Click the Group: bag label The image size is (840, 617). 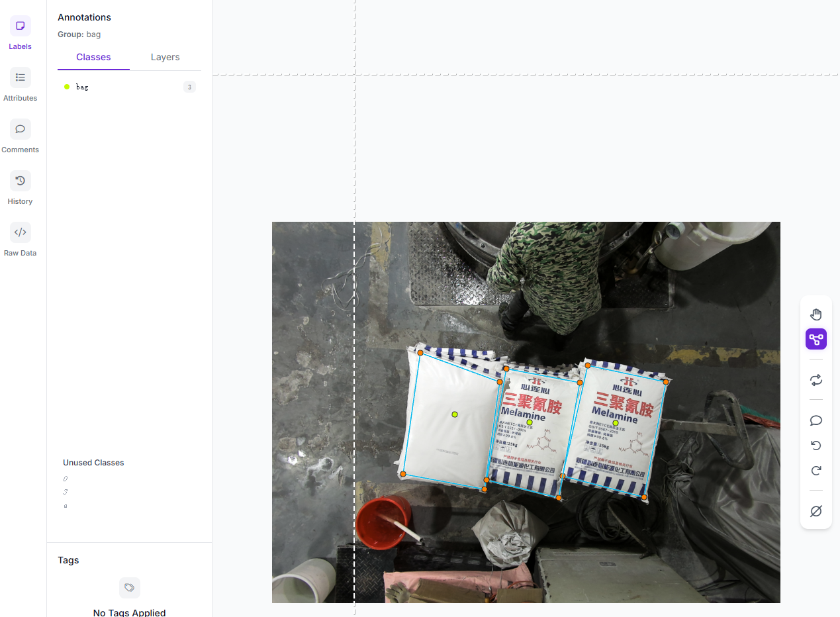[79, 34]
